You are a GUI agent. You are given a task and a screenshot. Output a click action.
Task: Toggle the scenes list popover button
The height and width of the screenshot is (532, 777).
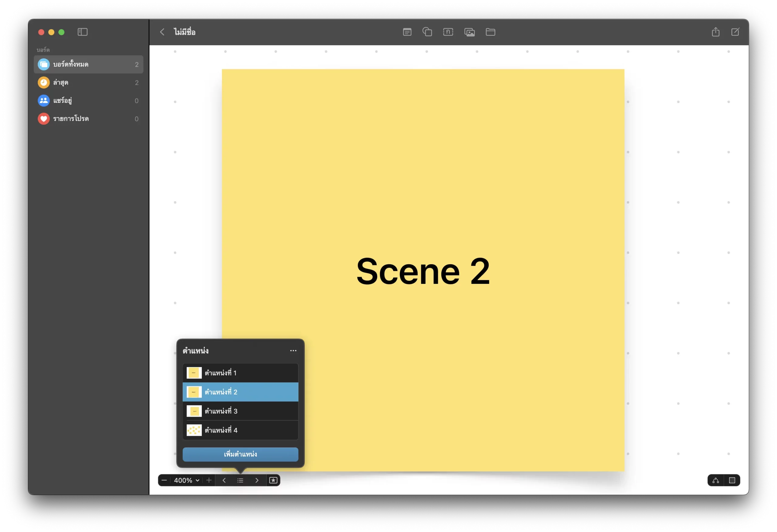tap(240, 480)
